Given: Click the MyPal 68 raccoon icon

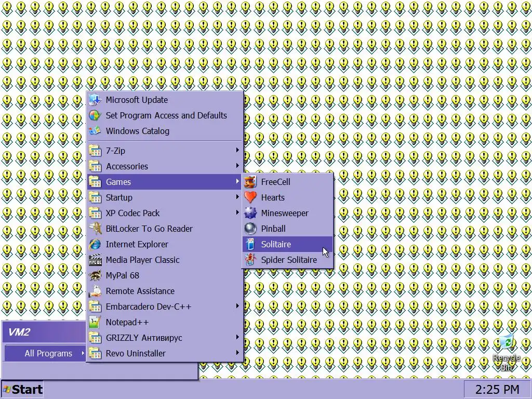Looking at the screenshot, I should [x=95, y=275].
